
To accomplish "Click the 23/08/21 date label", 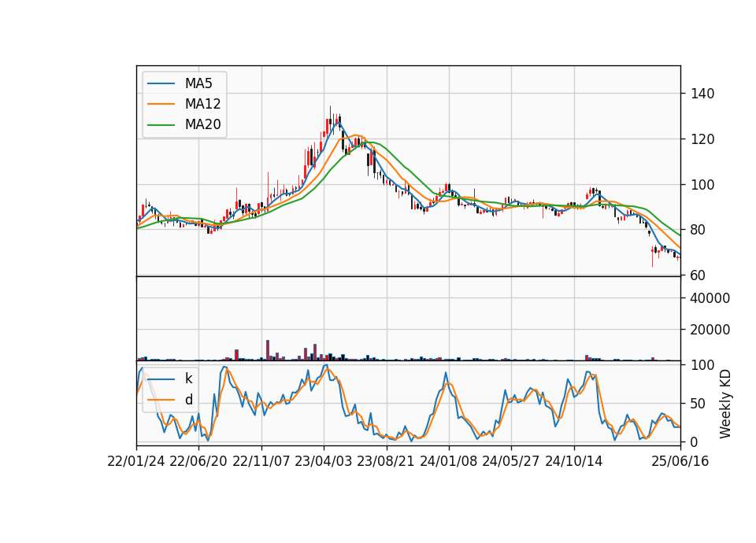I will [386, 461].
